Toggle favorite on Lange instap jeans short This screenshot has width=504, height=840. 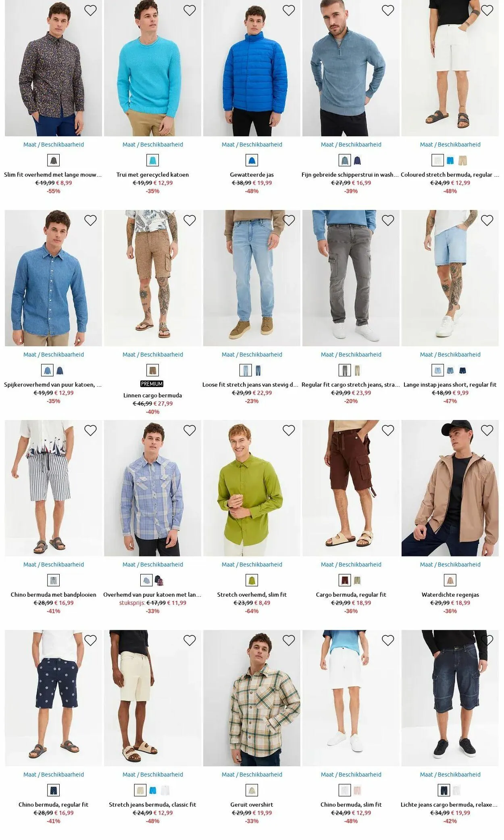(x=487, y=220)
